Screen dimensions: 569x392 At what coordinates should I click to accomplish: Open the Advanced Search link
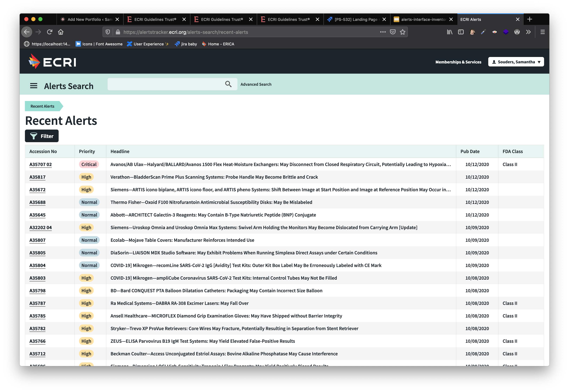[x=256, y=84]
